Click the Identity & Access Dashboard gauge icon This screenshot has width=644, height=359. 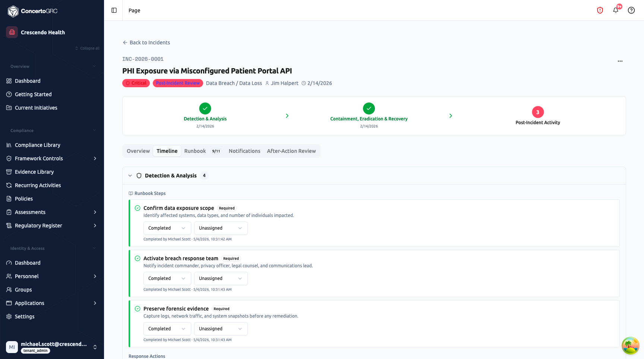pyautogui.click(x=9, y=263)
